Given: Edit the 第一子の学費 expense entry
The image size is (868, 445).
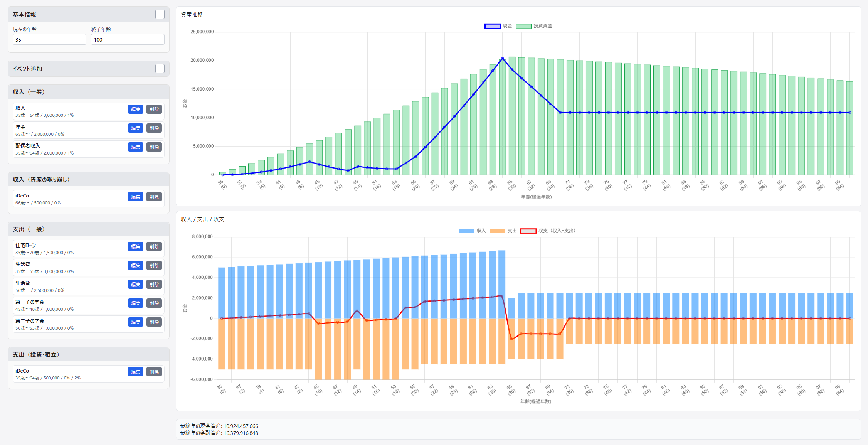Looking at the screenshot, I should coord(135,303).
